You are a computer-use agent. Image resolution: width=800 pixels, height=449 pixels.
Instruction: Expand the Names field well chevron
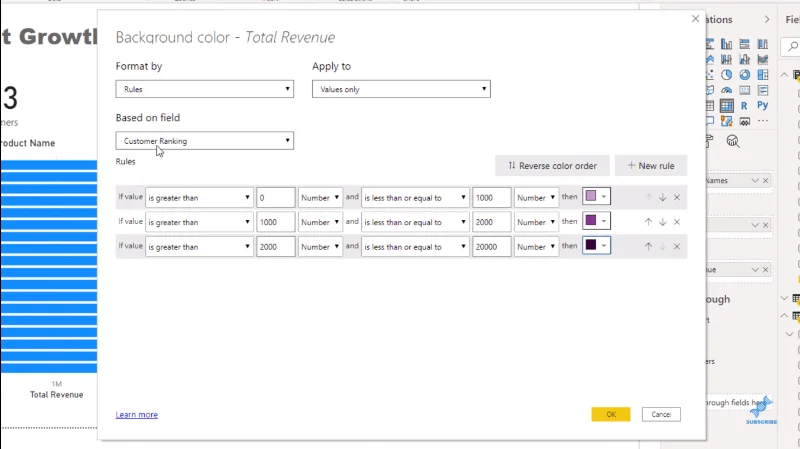pos(755,181)
